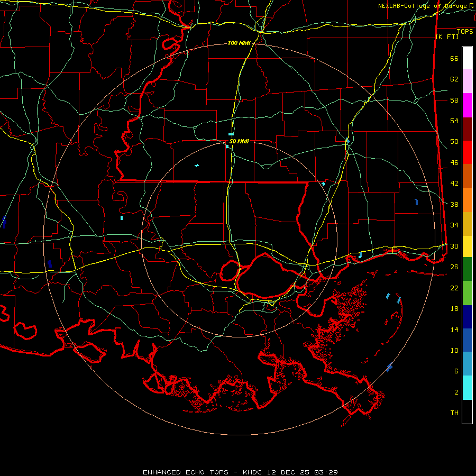Image resolution: width=476 pixels, height=476 pixels.
Task: Select the dark orange legend band
Action: click(467, 176)
